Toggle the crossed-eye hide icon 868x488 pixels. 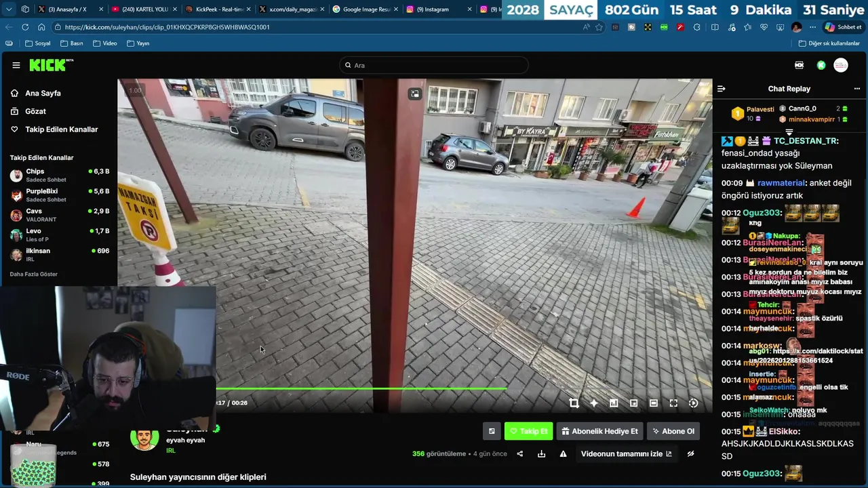coord(691,454)
